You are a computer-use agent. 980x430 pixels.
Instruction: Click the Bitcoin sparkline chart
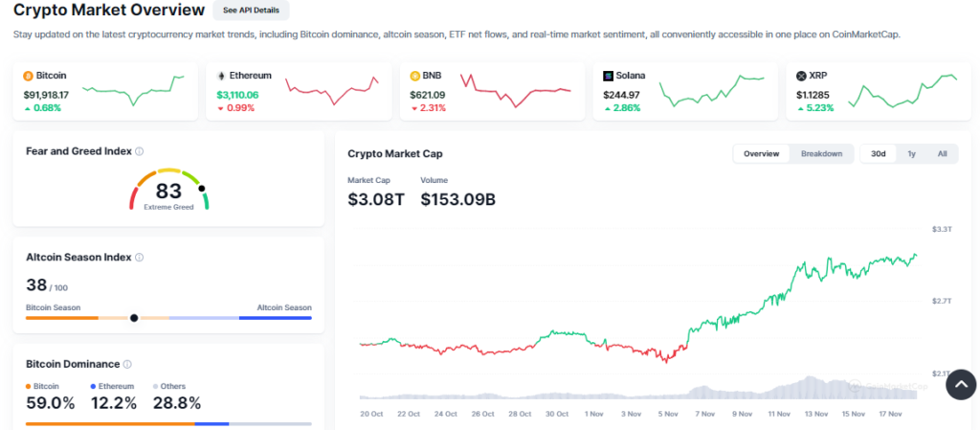click(133, 91)
